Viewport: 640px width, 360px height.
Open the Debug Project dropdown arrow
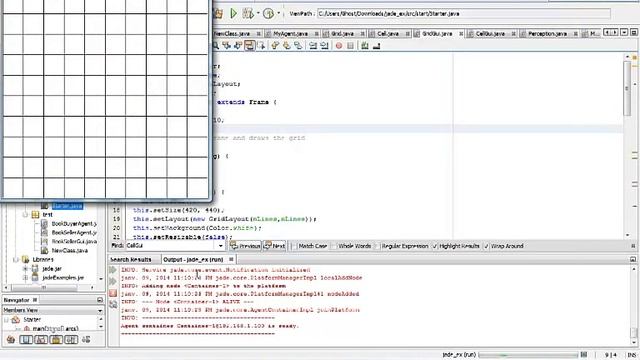click(258, 13)
